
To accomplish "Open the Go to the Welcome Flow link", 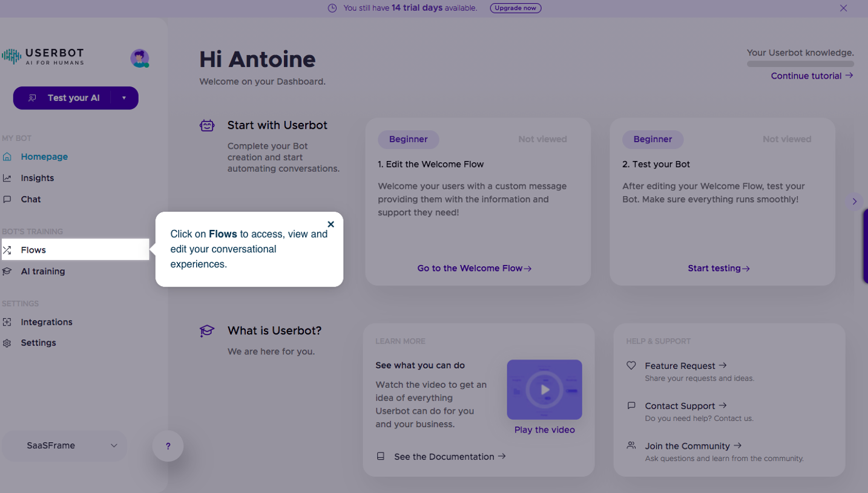I will pos(475,268).
